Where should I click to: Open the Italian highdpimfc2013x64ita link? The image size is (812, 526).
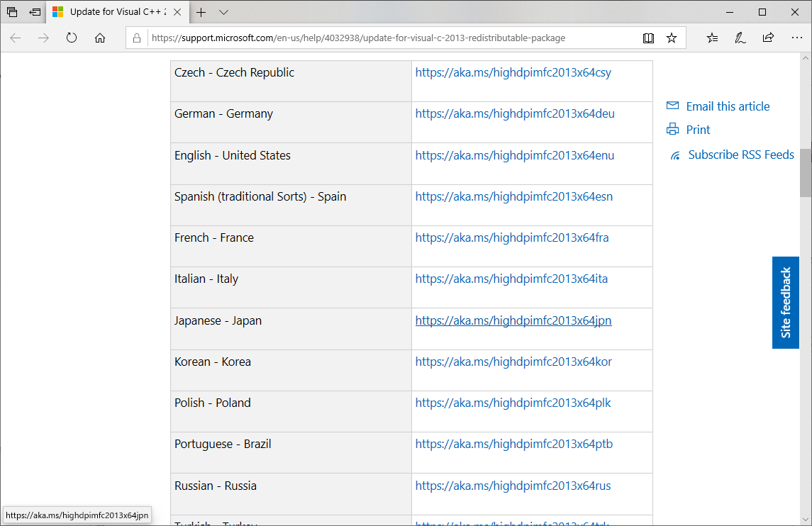[x=511, y=279]
